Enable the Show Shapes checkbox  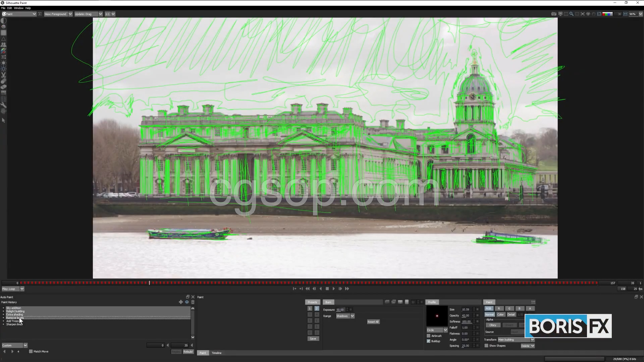tap(486, 346)
